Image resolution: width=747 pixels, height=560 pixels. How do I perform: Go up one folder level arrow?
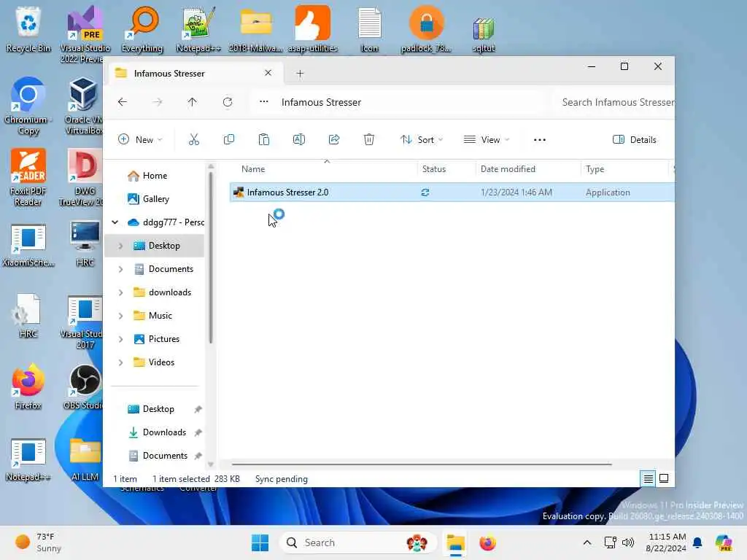[x=192, y=102]
